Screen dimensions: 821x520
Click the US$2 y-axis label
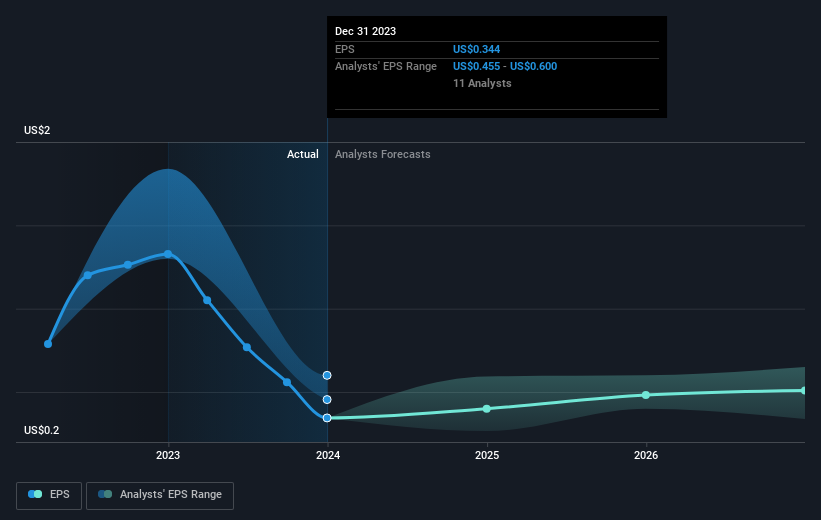pyautogui.click(x=37, y=130)
